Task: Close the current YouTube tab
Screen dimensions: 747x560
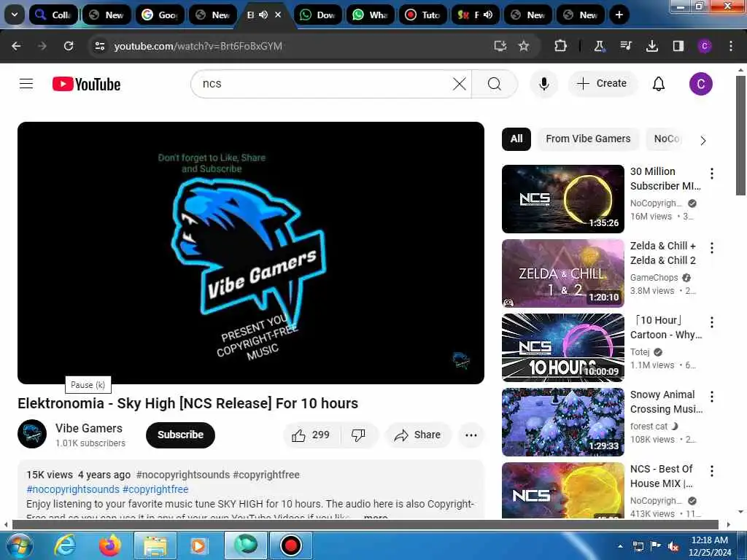Action: (x=278, y=15)
